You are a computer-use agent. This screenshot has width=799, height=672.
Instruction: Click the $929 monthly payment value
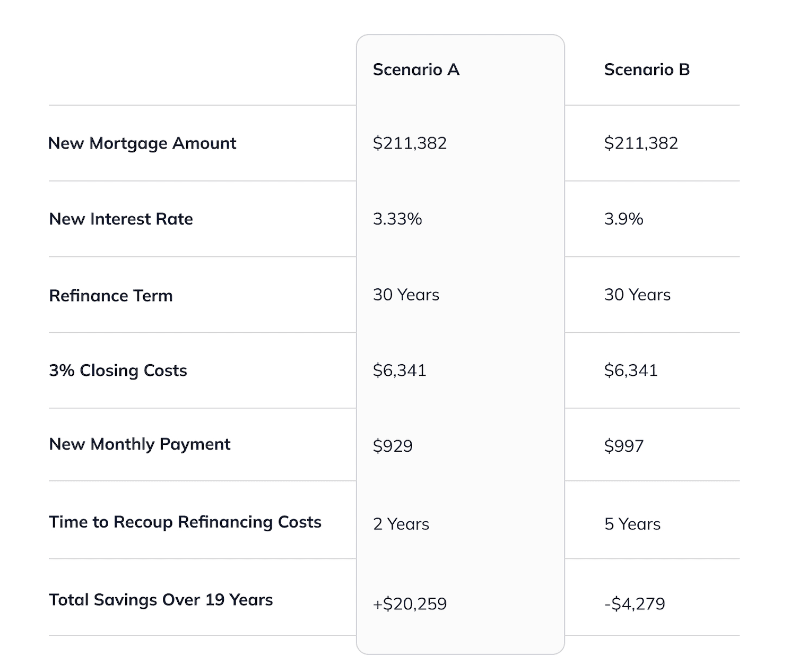click(393, 446)
